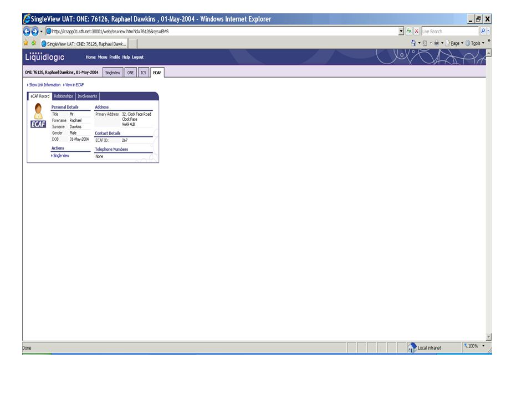This screenshot has height=399, width=532.
Task: Click the green Refresh arrows icon
Action: tap(409, 31)
